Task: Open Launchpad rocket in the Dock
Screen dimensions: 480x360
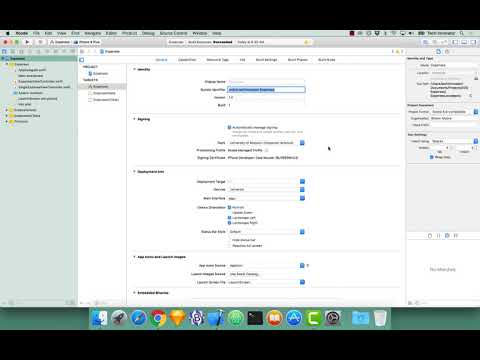Action: (119, 318)
